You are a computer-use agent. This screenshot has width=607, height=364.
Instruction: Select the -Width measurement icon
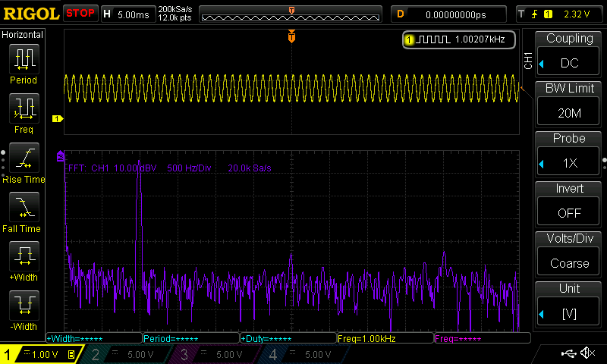(x=23, y=306)
